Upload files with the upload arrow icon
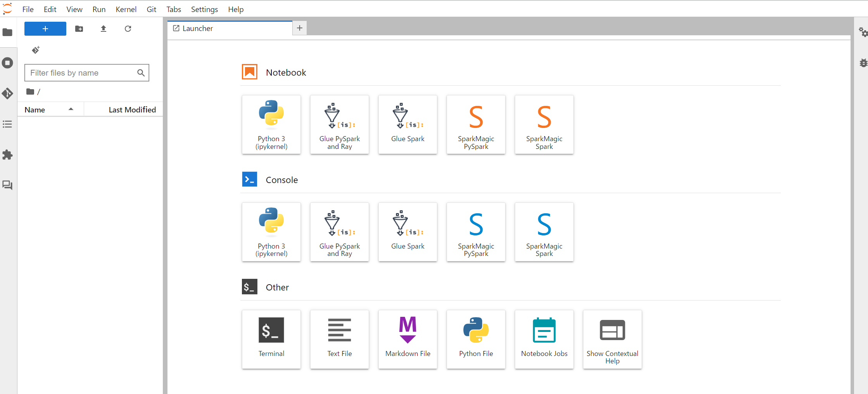This screenshot has height=394, width=868. click(x=104, y=29)
